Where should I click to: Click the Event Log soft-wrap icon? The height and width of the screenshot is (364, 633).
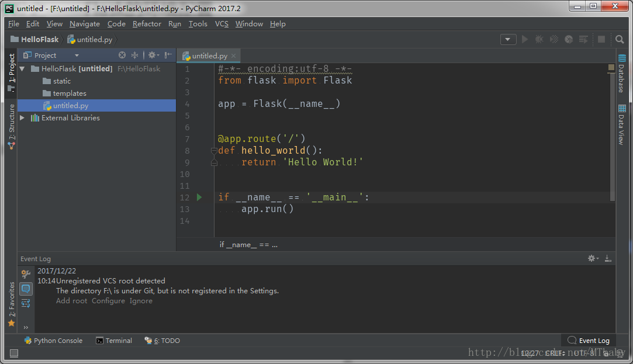[x=26, y=303]
